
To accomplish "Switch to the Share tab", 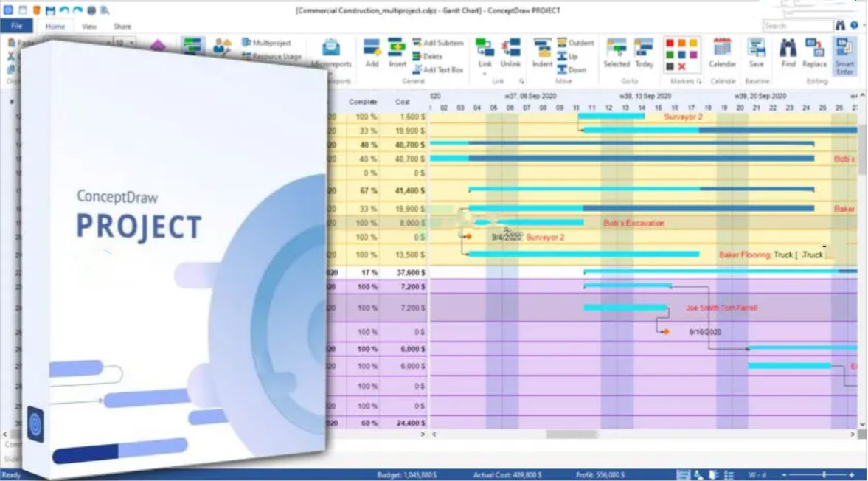I will [x=122, y=26].
